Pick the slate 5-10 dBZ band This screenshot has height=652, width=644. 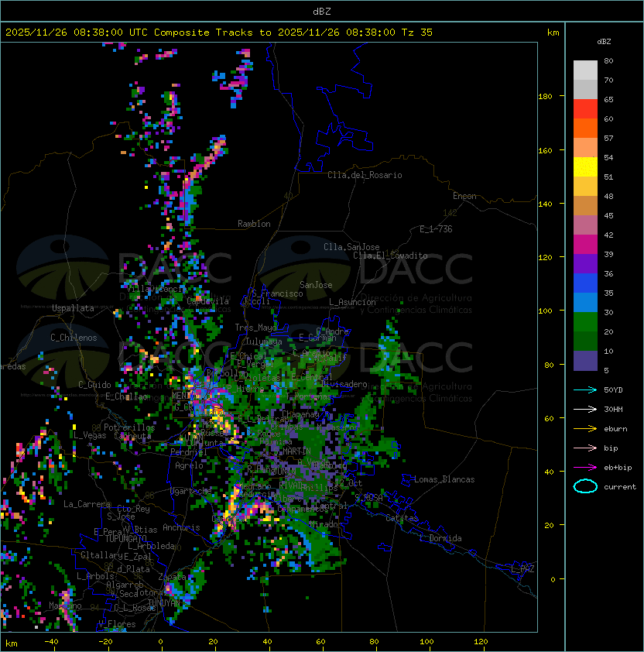(x=585, y=361)
